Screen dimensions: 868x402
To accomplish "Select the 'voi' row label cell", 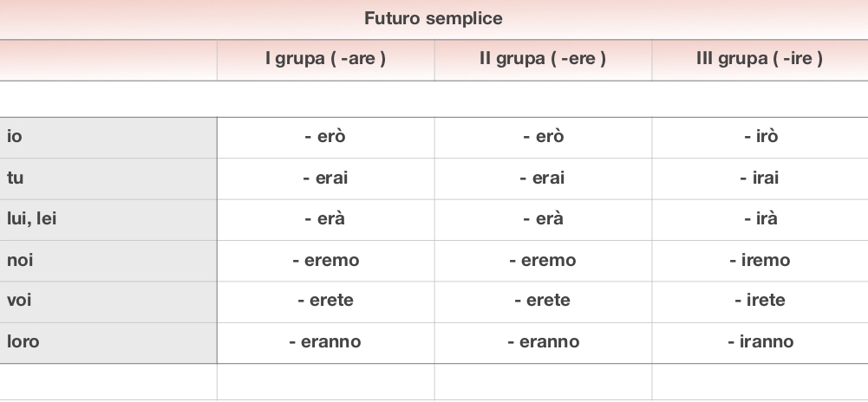I will (x=19, y=301).
